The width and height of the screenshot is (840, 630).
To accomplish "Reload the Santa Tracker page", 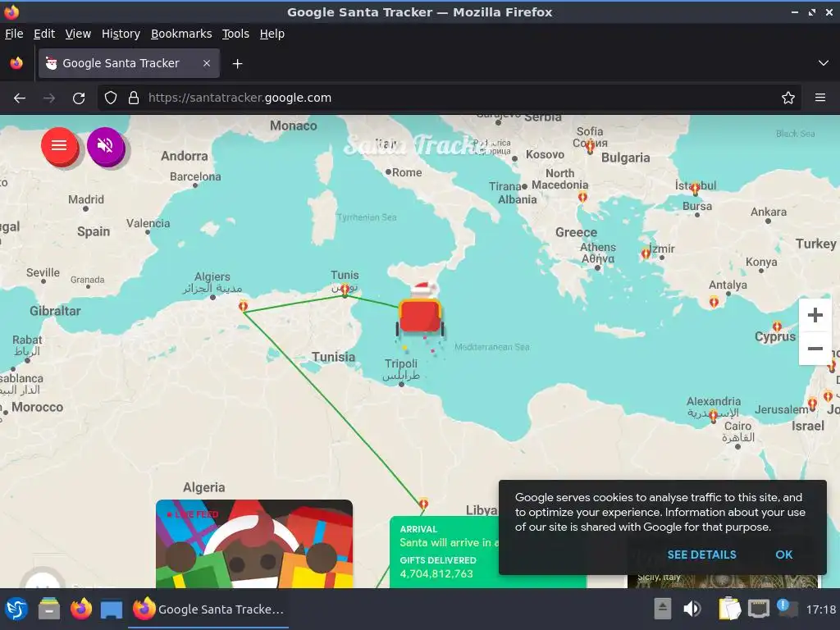I will [79, 98].
